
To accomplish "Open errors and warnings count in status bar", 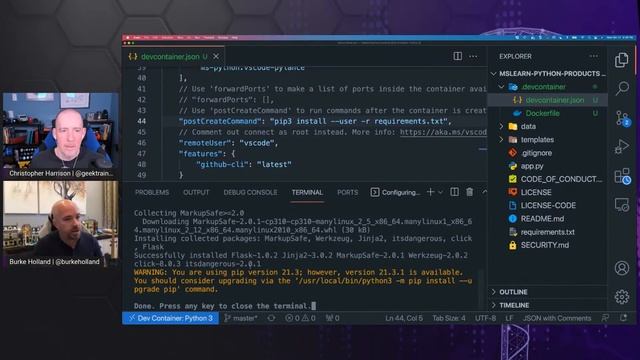I will [300, 318].
